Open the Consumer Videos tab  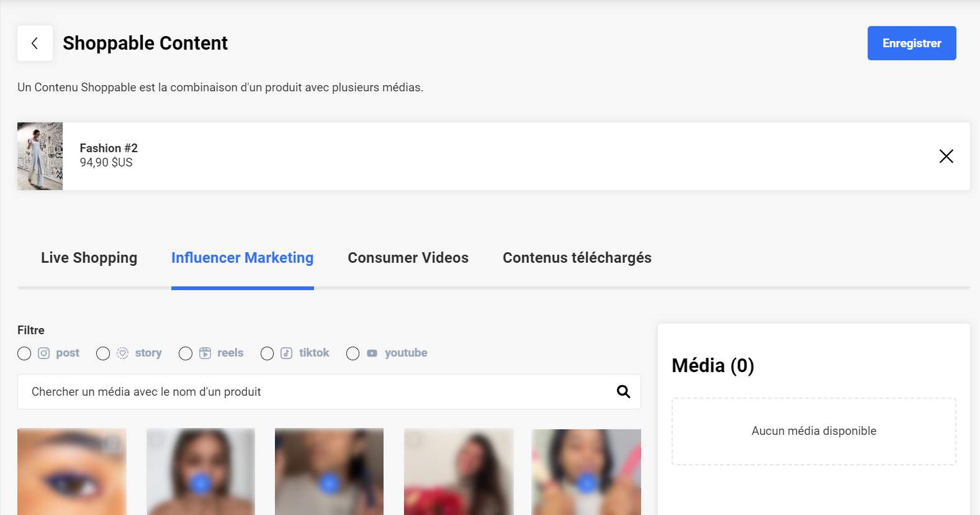(x=408, y=258)
